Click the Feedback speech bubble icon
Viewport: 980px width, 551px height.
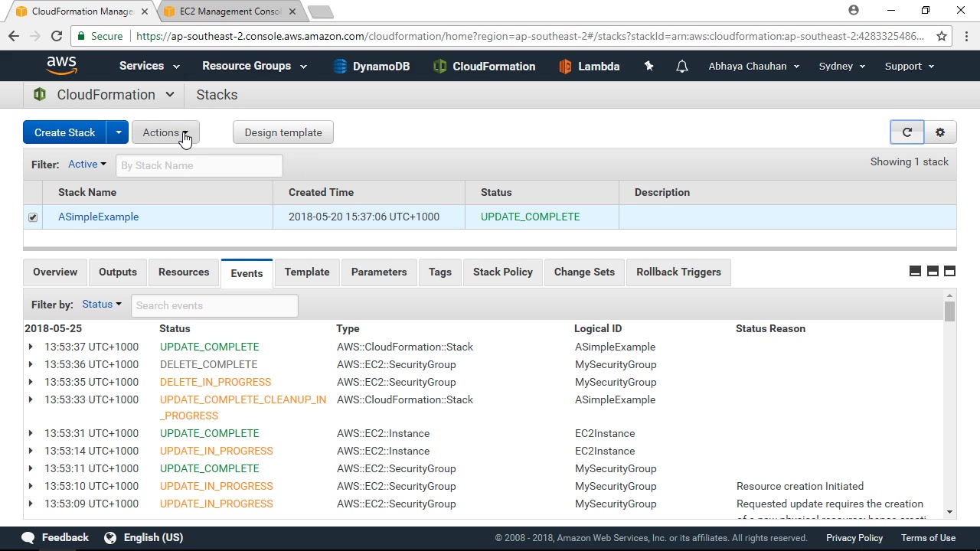pos(28,537)
